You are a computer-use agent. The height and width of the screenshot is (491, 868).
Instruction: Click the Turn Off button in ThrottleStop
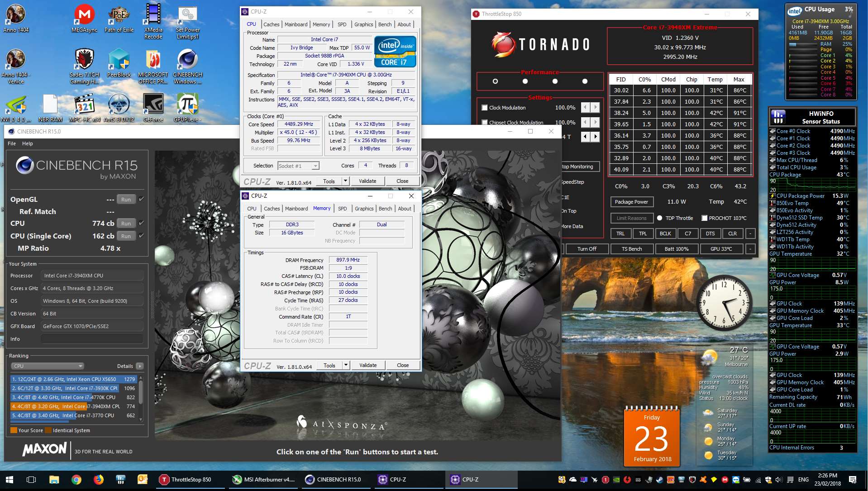click(587, 249)
